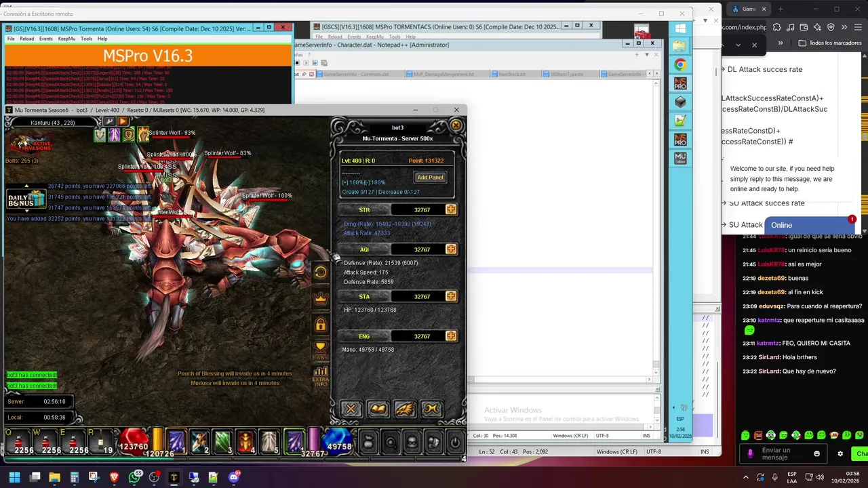Open the Reload menu in the MSPro Tormenta window
The image size is (868, 488).
click(x=26, y=39)
